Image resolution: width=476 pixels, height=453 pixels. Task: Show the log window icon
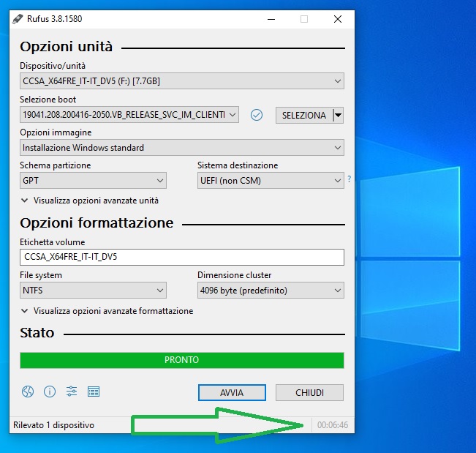point(94,392)
